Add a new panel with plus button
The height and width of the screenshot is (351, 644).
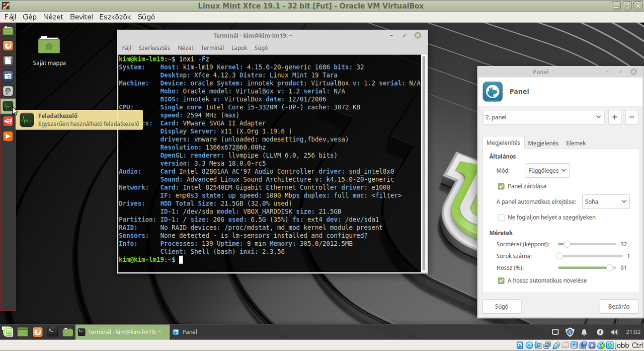click(x=614, y=117)
